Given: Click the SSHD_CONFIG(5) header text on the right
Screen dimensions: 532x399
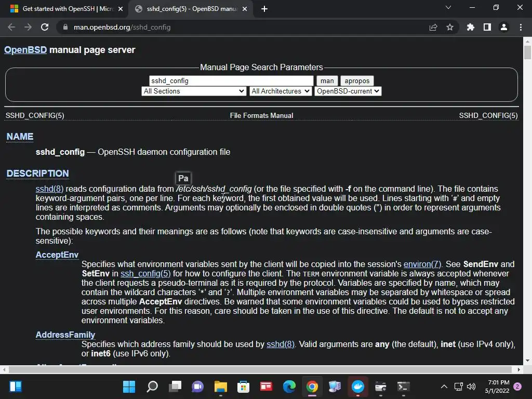Looking at the screenshot, I should (488, 115).
